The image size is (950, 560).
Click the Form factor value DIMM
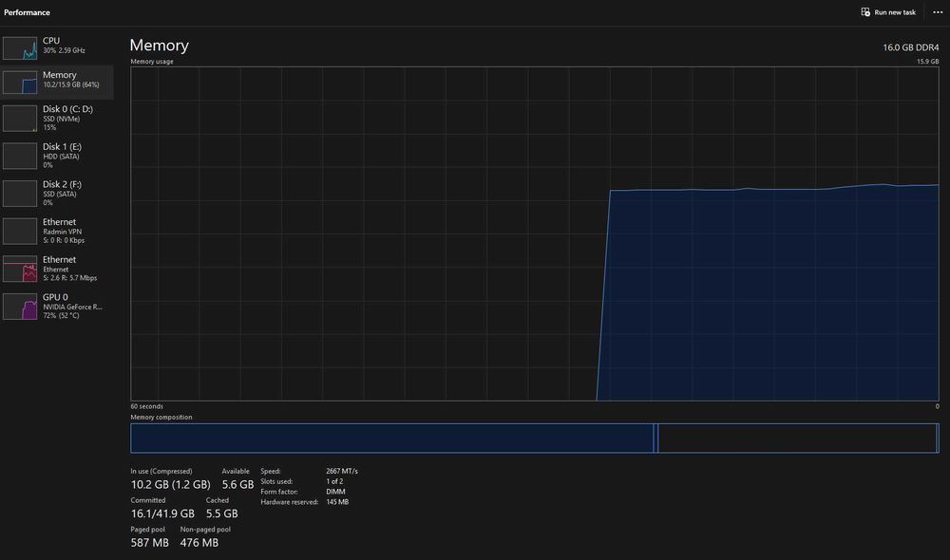[335, 492]
